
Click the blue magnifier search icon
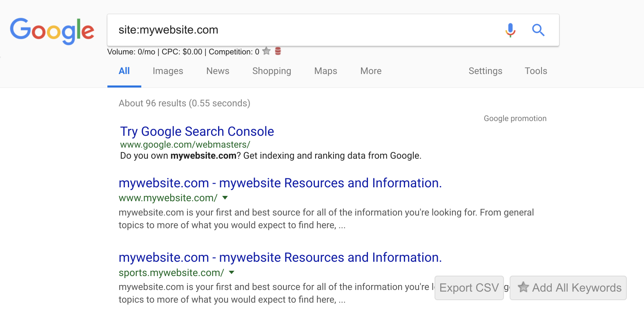538,30
